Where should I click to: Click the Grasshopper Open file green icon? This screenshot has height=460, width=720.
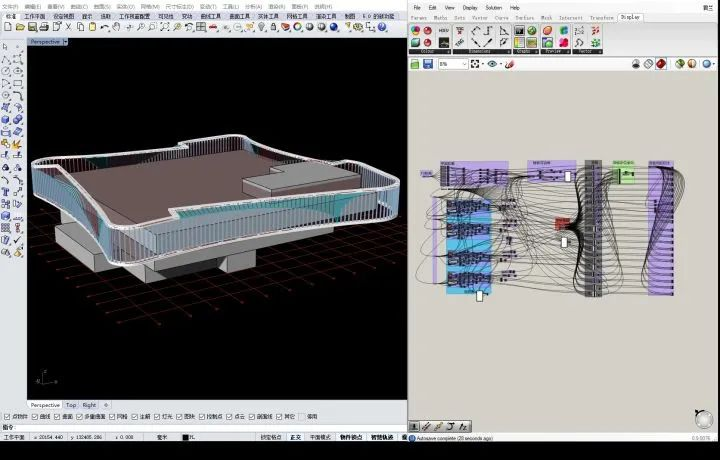(415, 64)
